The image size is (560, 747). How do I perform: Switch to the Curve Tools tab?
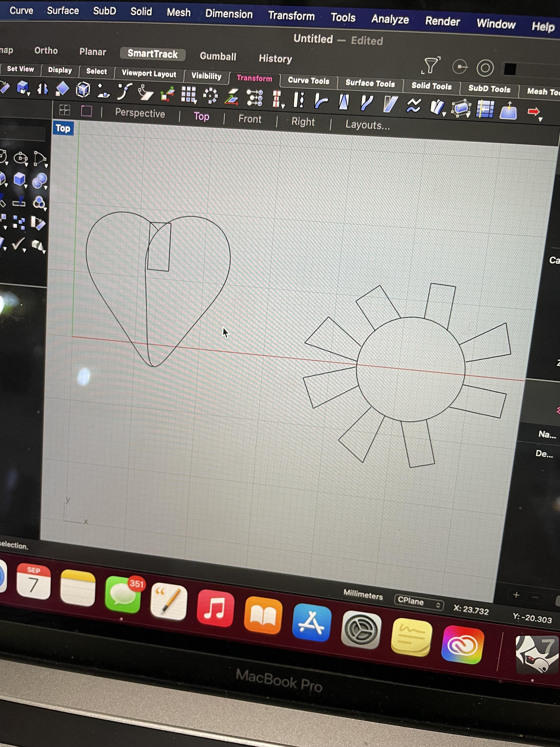coord(308,81)
